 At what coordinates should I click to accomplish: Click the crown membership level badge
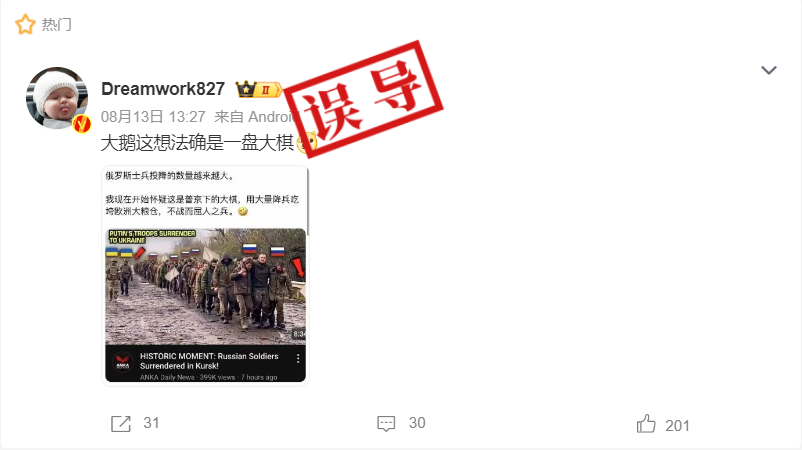[258, 89]
